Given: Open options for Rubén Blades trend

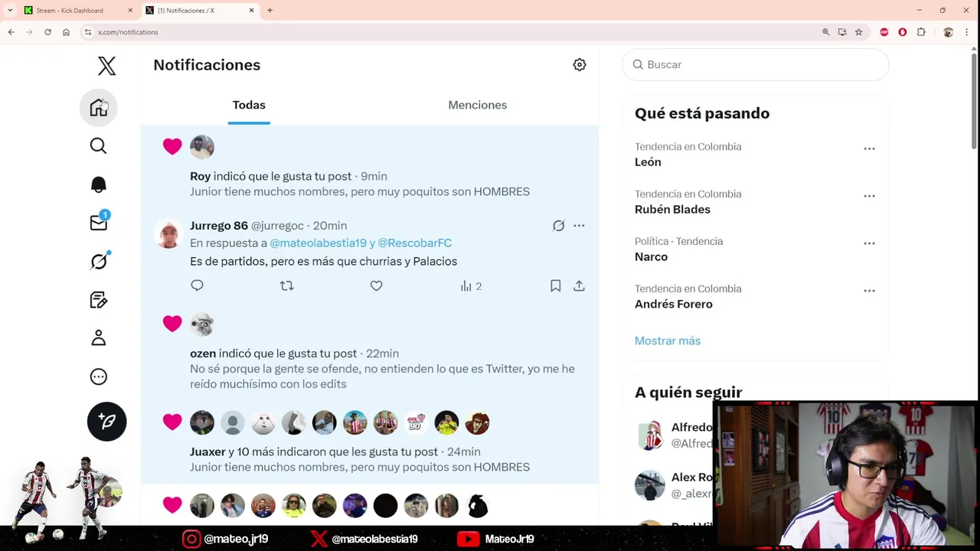Looking at the screenshot, I should tap(869, 196).
